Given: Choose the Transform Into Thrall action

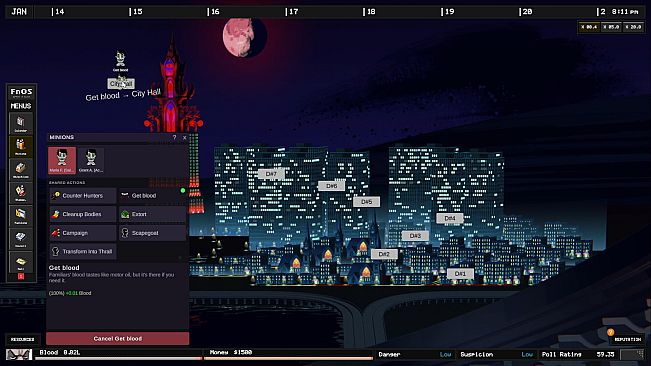Looking at the screenshot, I should (x=83, y=251).
